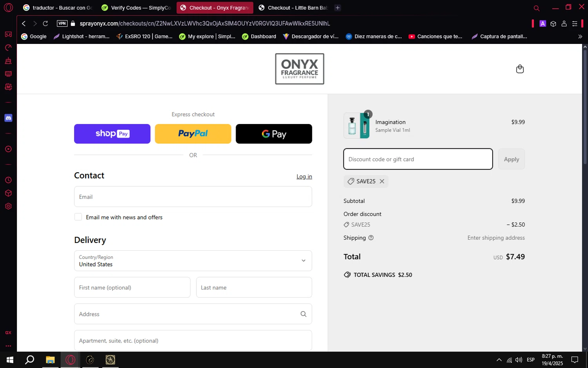Open the extensions cube icon in toolbar
The height and width of the screenshot is (368, 588).
[553, 24]
